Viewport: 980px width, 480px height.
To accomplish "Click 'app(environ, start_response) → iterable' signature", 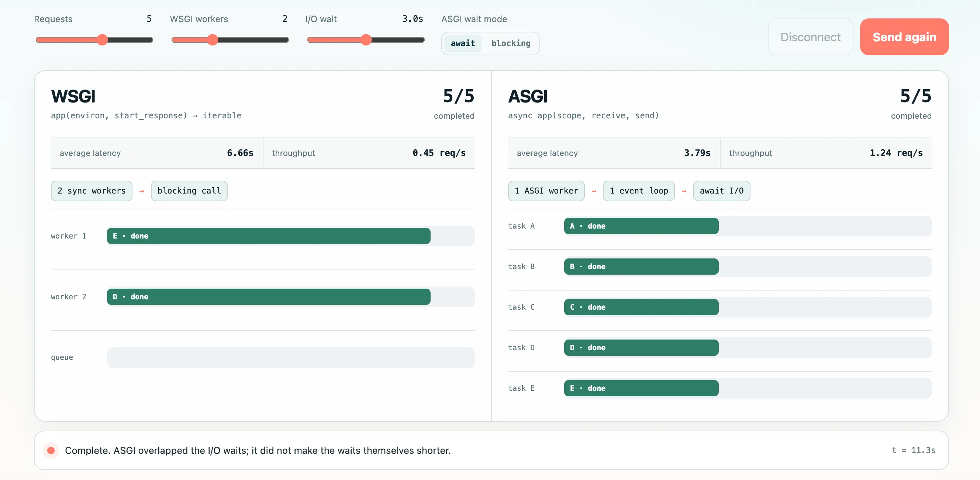I will coord(146,115).
